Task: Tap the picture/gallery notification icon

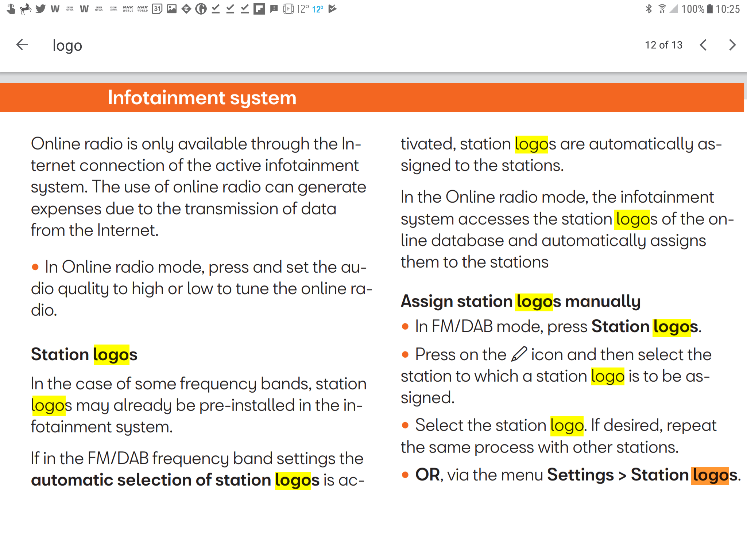Action: pyautogui.click(x=171, y=9)
